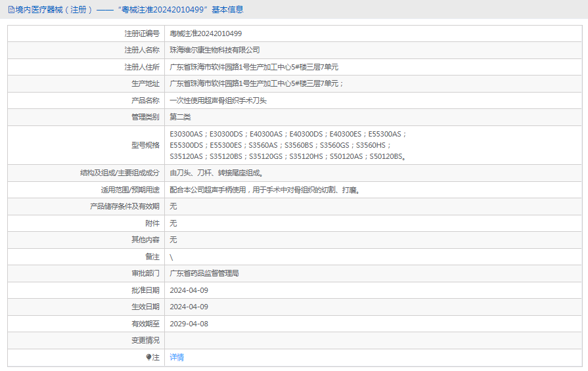Image resolution: width=588 pixels, height=371 pixels.
Task: Click the 无 value in 其他内容 row
Action: [x=173, y=240]
